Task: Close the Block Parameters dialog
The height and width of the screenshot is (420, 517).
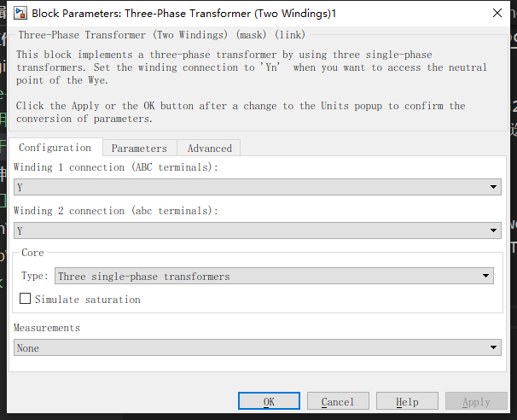Action: [497, 13]
